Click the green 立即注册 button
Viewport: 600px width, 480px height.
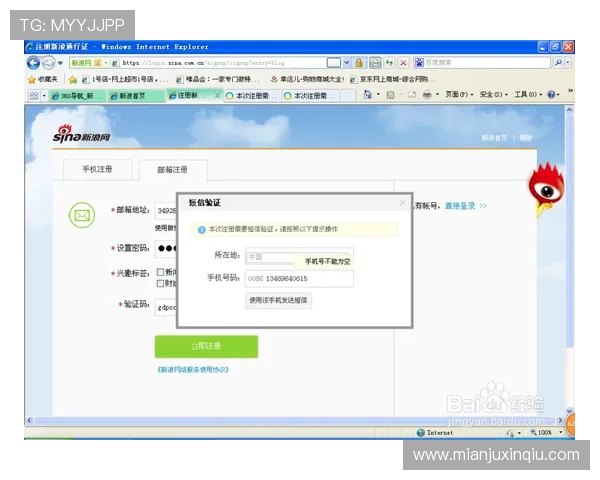click(x=206, y=346)
